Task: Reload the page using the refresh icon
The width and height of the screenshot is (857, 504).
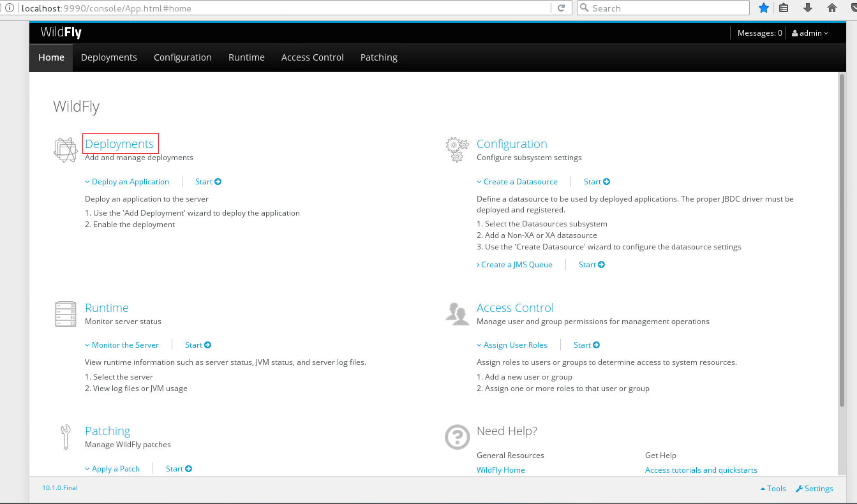Action: (562, 8)
